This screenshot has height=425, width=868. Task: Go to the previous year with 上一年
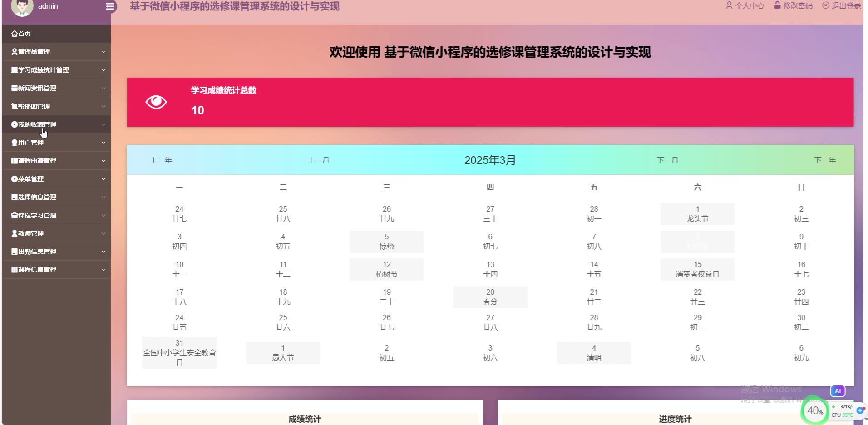(161, 160)
